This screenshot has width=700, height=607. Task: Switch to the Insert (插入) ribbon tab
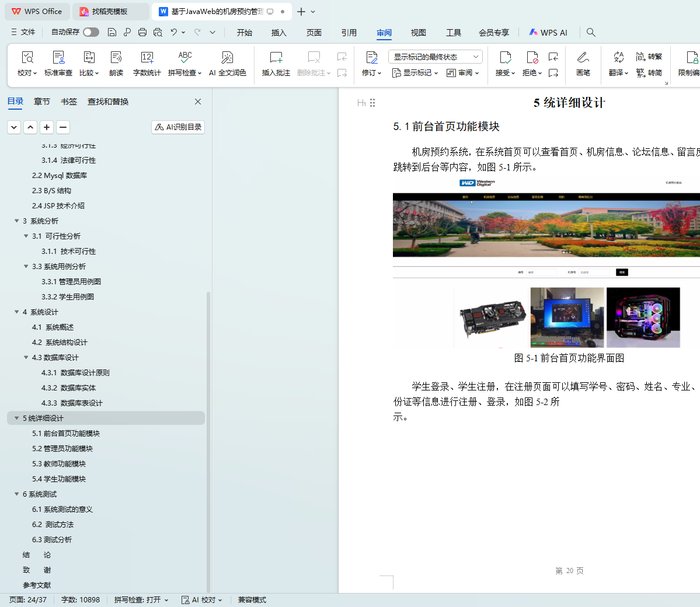click(x=278, y=33)
